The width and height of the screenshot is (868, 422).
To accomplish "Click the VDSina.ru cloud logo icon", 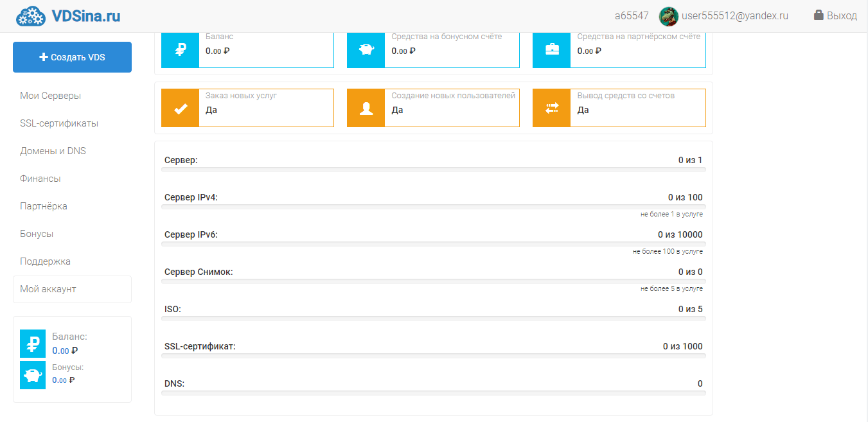I will [30, 16].
